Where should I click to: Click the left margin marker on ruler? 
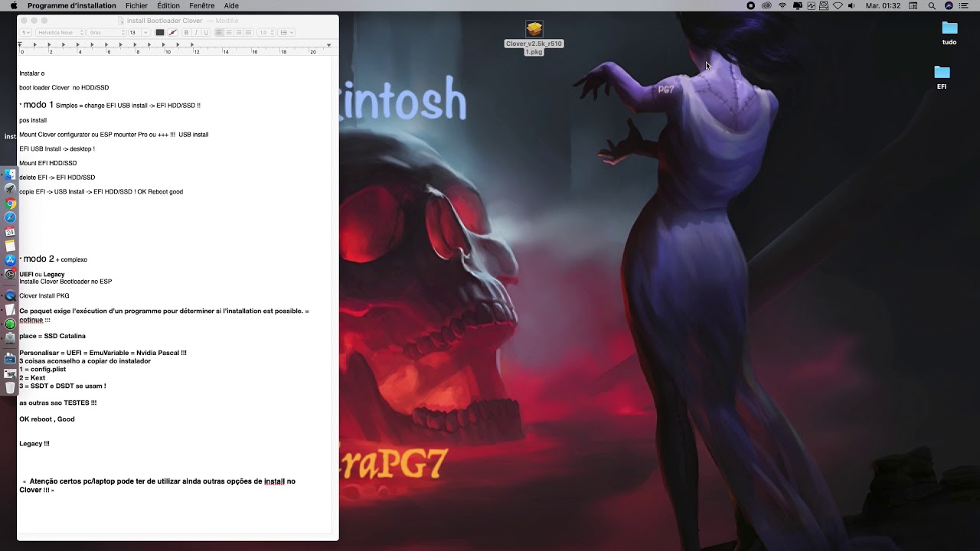click(20, 44)
